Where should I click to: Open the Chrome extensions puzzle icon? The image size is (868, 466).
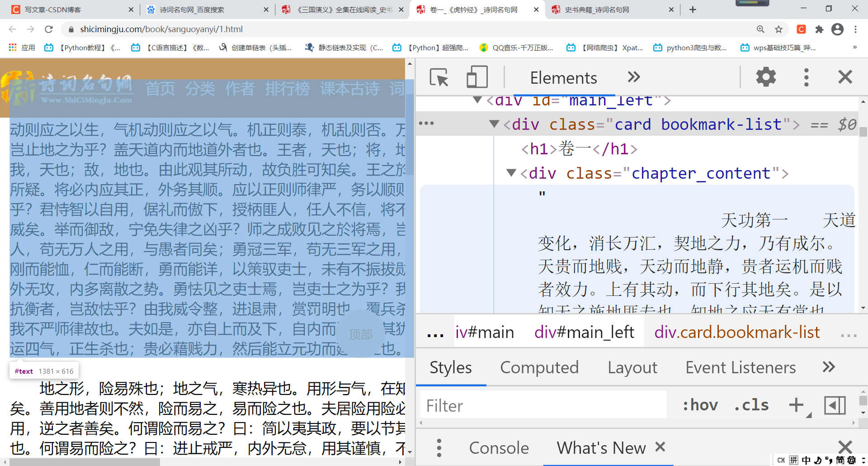click(x=820, y=29)
